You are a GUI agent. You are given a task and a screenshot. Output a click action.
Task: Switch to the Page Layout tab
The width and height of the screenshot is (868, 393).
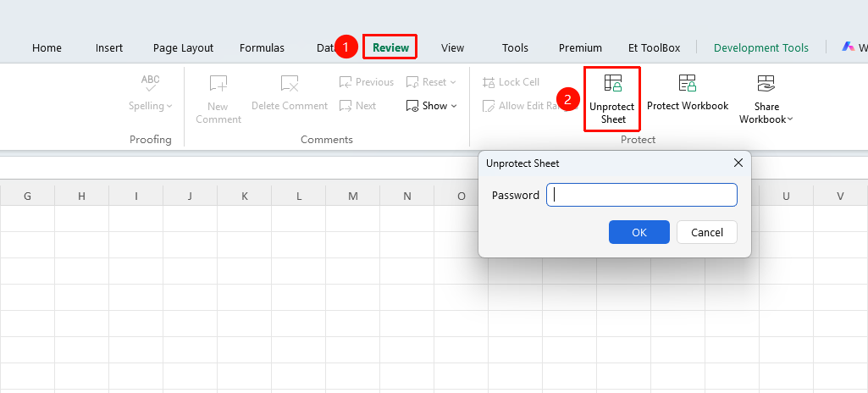click(183, 47)
